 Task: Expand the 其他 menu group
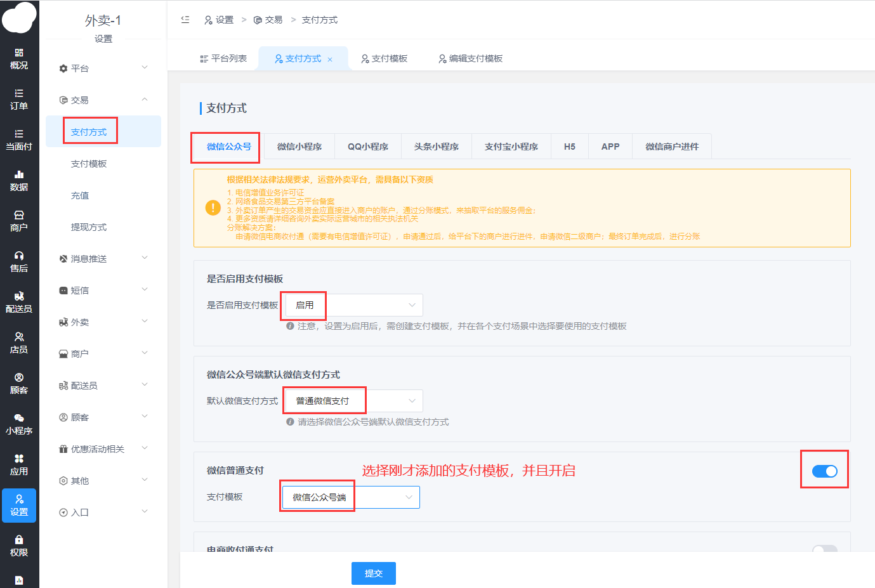pyautogui.click(x=103, y=480)
